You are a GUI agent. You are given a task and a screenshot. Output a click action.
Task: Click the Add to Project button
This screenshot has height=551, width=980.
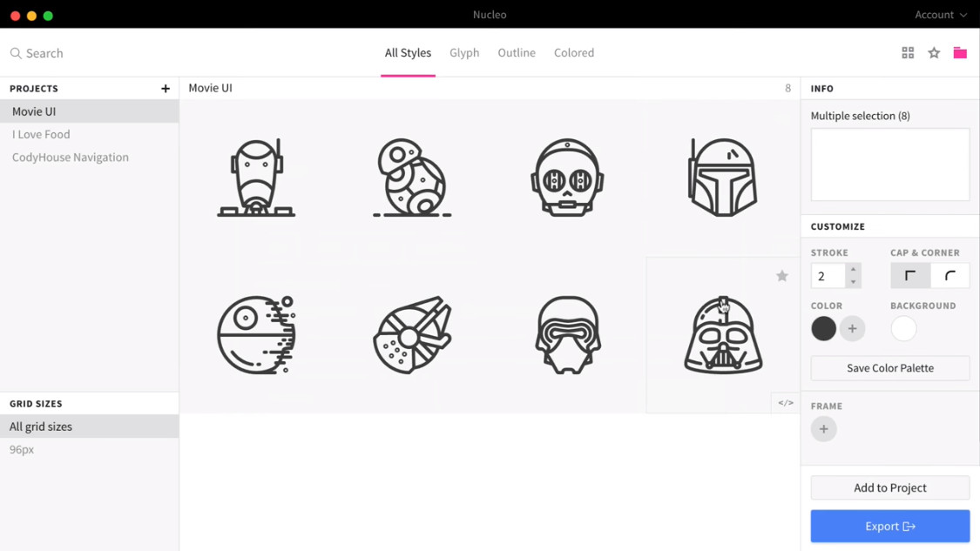tap(890, 488)
